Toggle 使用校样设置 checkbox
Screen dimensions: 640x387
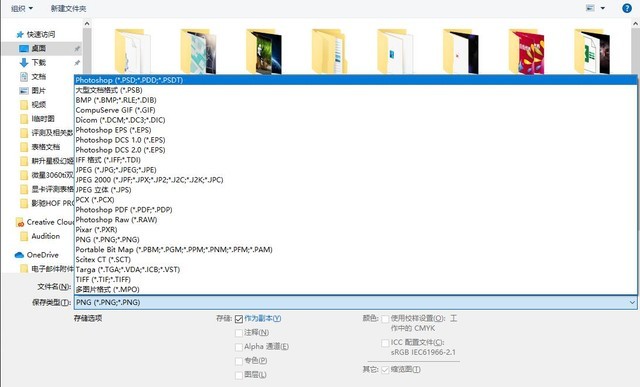tap(385, 319)
